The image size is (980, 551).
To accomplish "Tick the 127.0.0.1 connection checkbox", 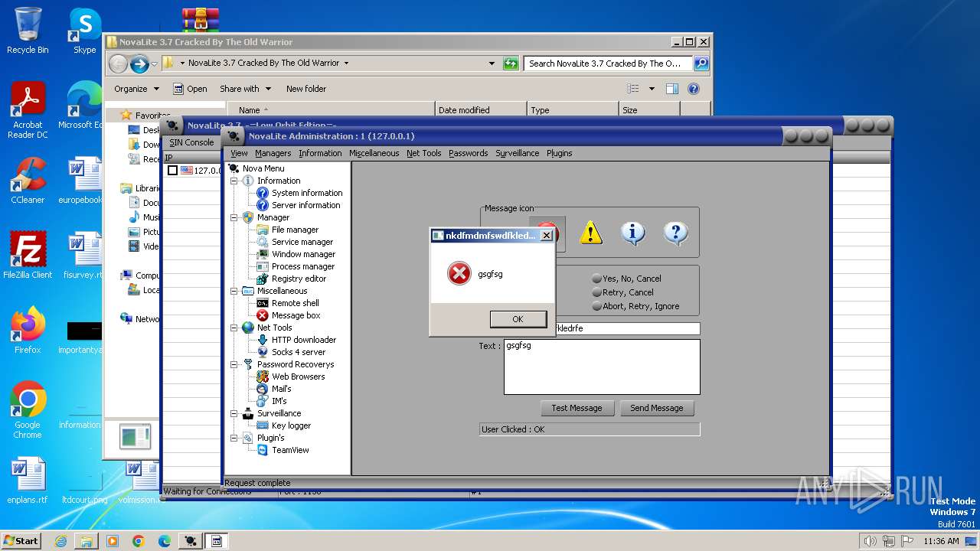I will (x=172, y=171).
